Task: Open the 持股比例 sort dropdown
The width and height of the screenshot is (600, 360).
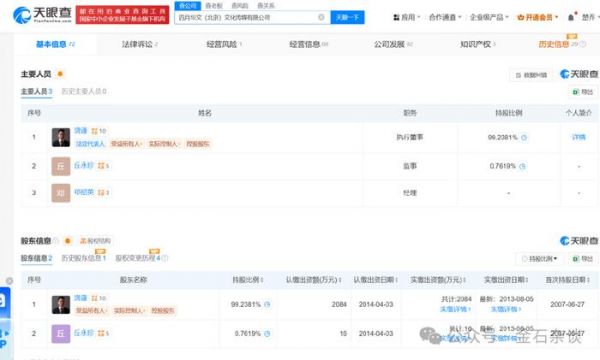Action: tap(540, 259)
